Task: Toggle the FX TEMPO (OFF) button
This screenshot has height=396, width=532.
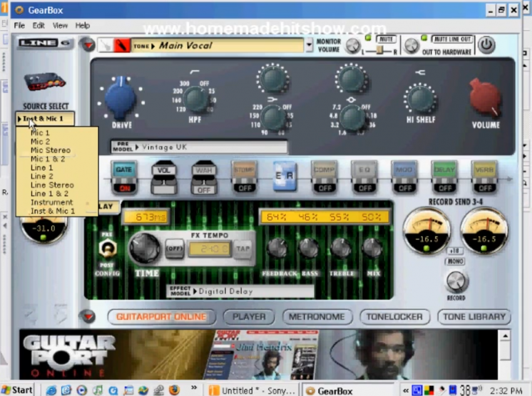Action: [x=175, y=249]
